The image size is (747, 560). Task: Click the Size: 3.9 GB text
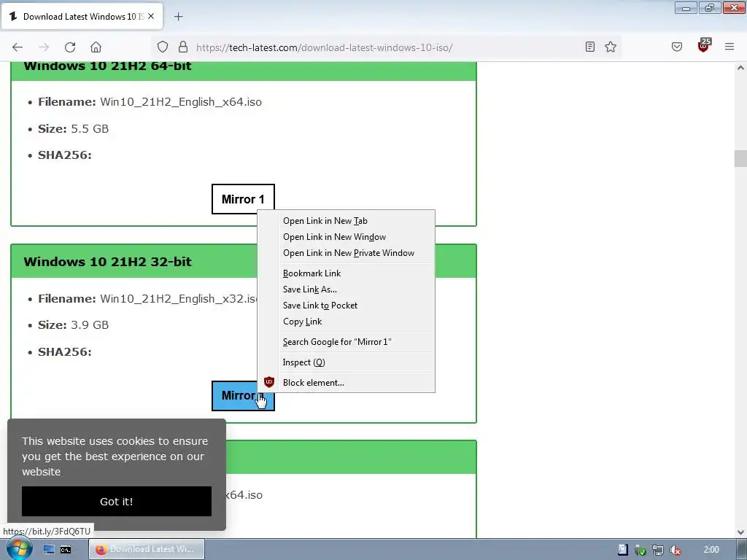tap(74, 324)
